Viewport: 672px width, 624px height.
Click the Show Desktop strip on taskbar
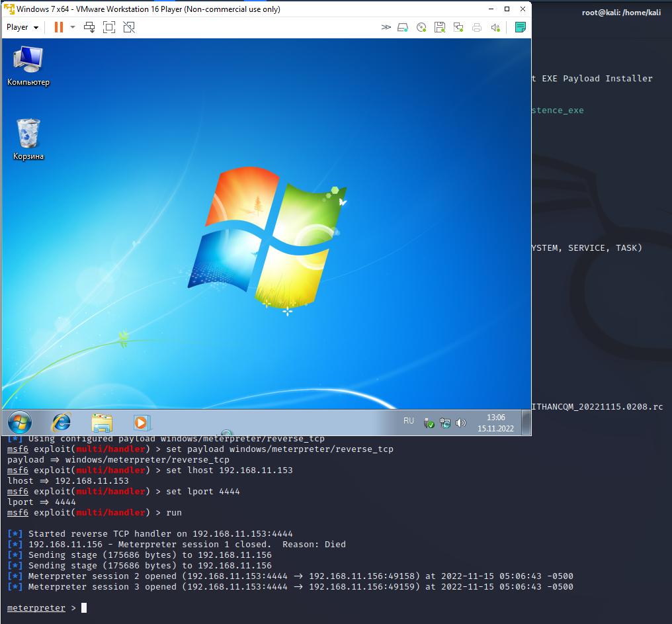[x=526, y=422]
